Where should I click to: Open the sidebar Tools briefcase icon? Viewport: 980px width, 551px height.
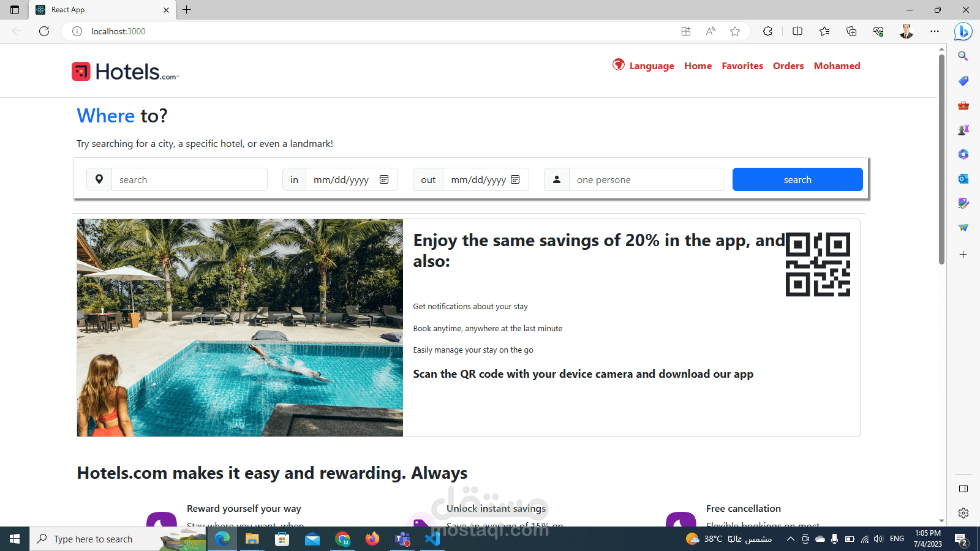click(x=963, y=105)
